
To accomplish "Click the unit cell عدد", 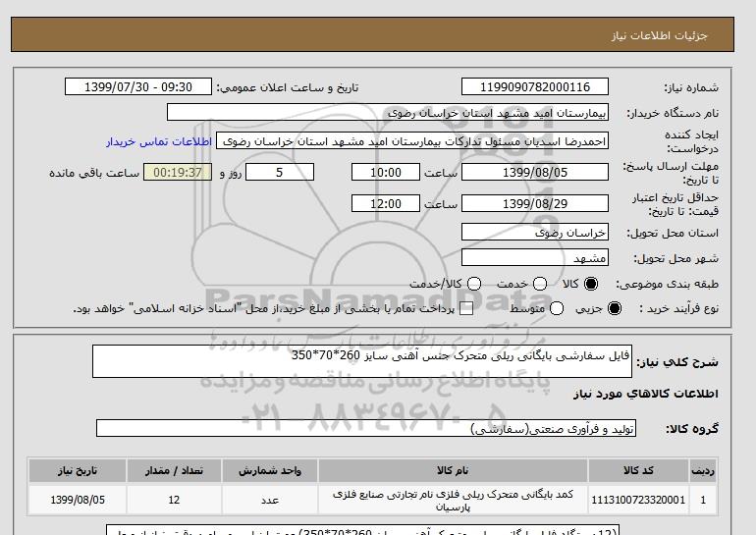I will [270, 500].
